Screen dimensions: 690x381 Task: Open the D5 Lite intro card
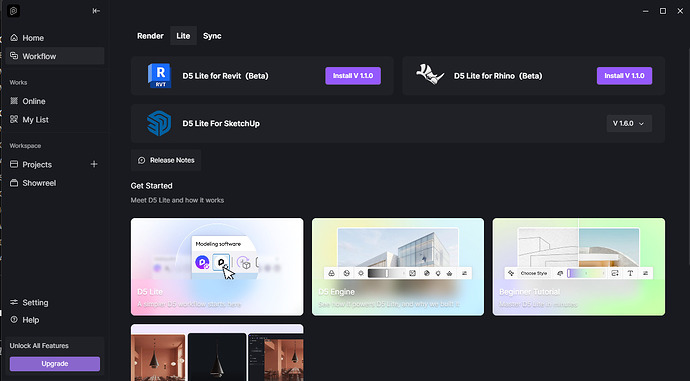click(217, 267)
